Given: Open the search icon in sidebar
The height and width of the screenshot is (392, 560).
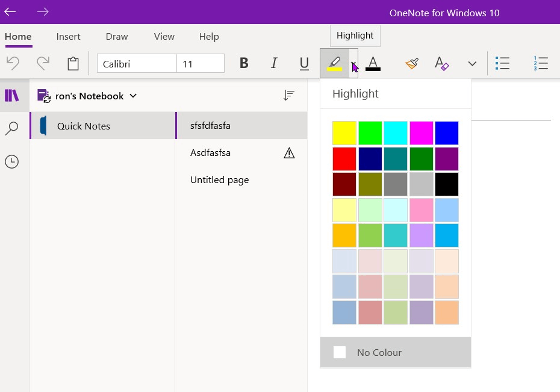Looking at the screenshot, I should click(x=12, y=128).
